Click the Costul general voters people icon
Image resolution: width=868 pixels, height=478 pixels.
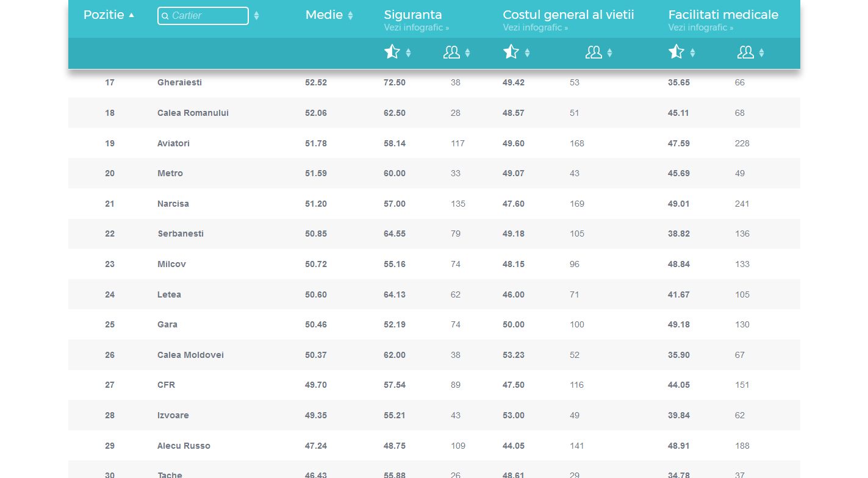pos(594,52)
